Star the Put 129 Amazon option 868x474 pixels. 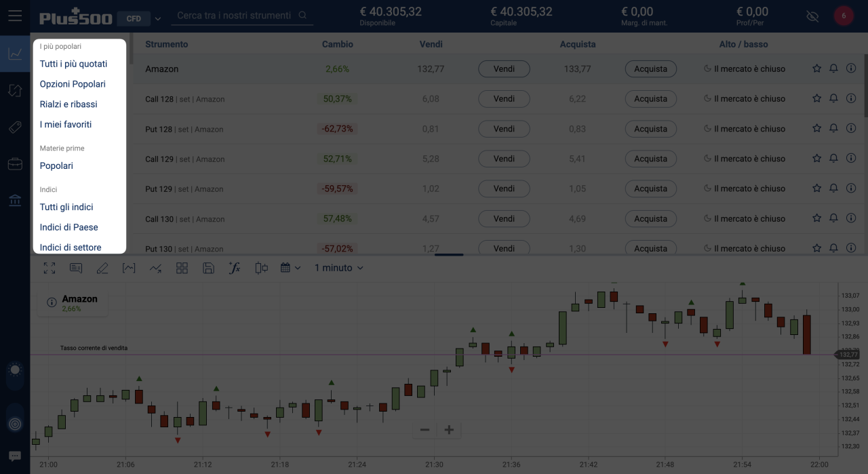(817, 189)
